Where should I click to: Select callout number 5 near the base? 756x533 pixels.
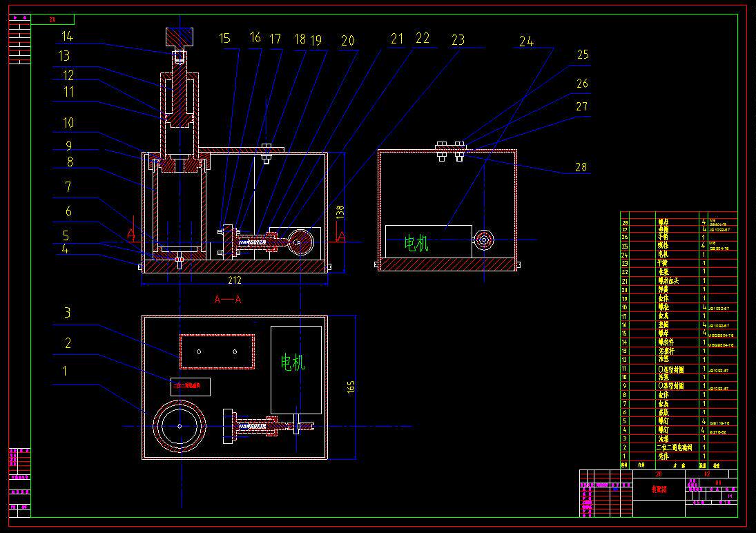(66, 236)
